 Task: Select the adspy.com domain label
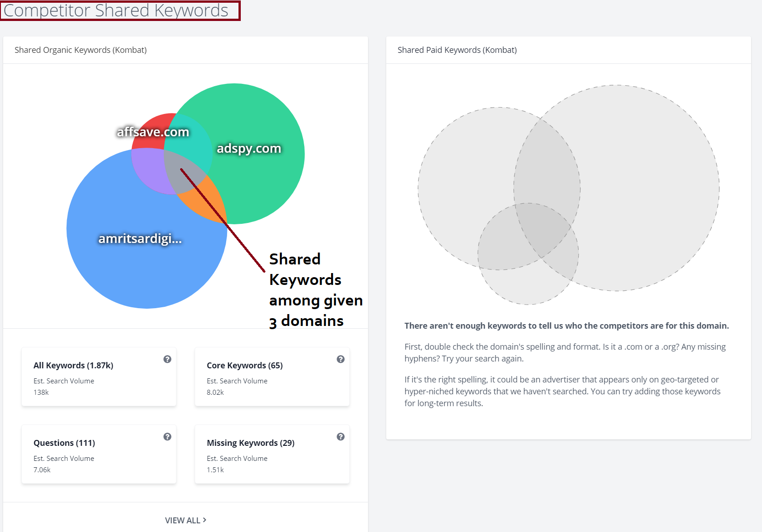249,149
